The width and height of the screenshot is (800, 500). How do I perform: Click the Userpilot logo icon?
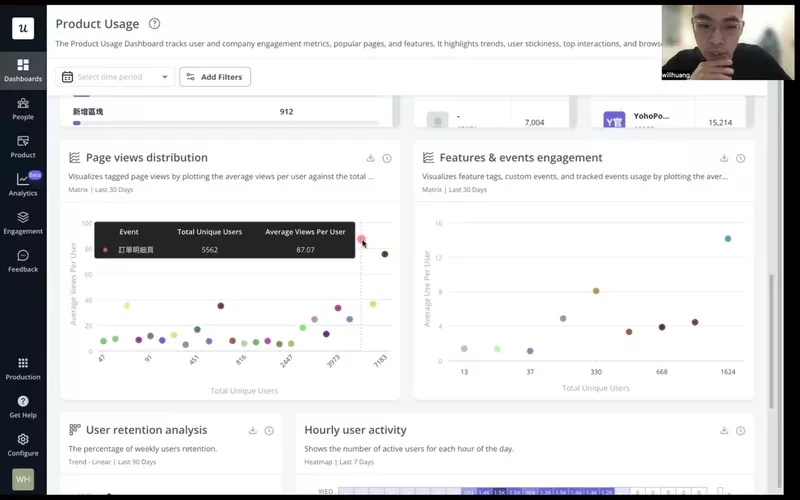click(22, 28)
